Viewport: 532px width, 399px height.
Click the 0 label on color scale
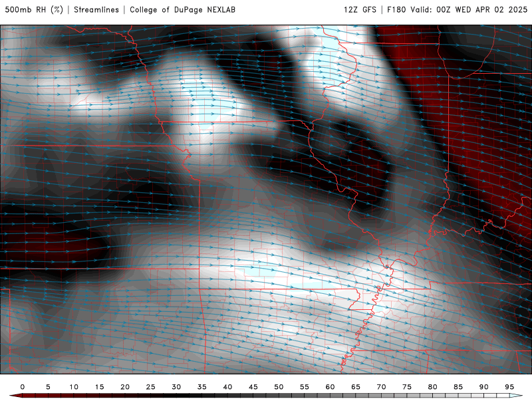point(23,387)
